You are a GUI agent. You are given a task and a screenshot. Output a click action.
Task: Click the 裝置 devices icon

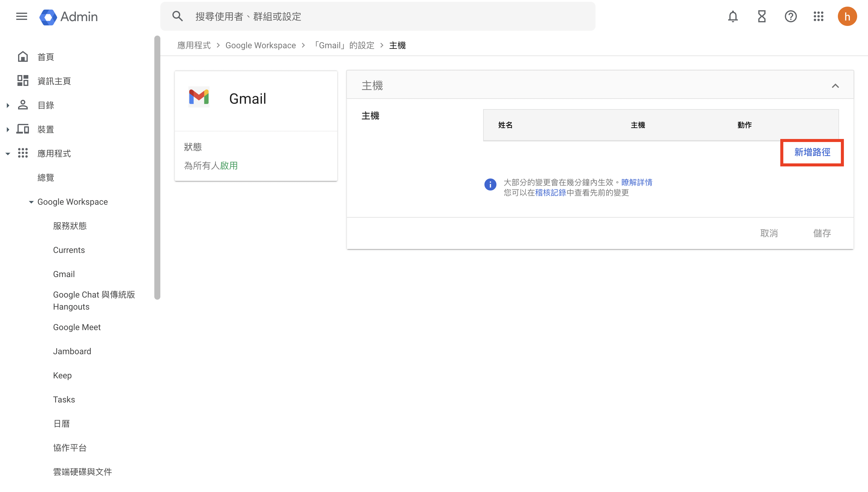point(23,129)
